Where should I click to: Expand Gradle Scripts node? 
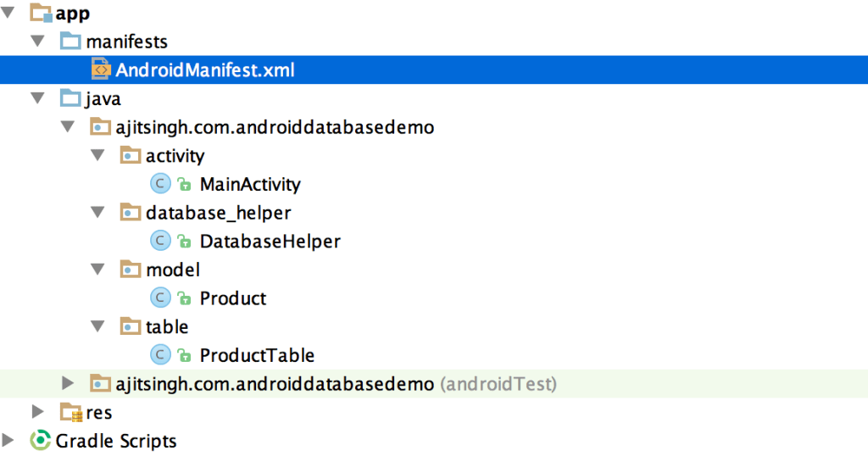(9, 441)
